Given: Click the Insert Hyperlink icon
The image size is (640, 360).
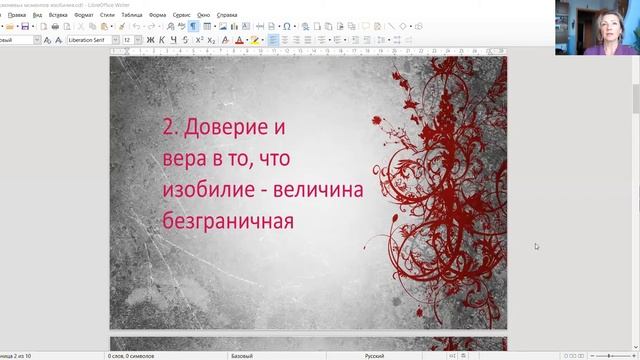Looking at the screenshot, I should click(x=305, y=27).
